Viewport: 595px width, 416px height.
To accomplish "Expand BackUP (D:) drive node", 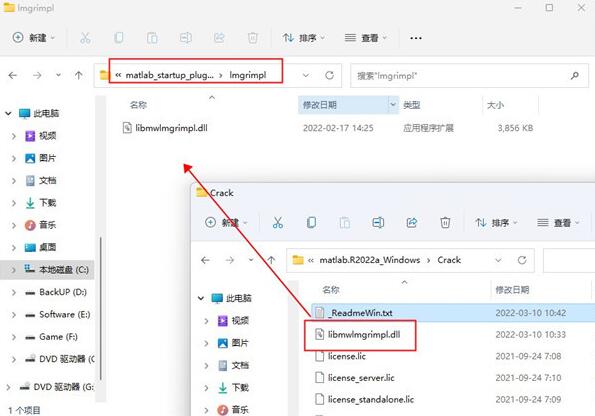I will point(14,292).
